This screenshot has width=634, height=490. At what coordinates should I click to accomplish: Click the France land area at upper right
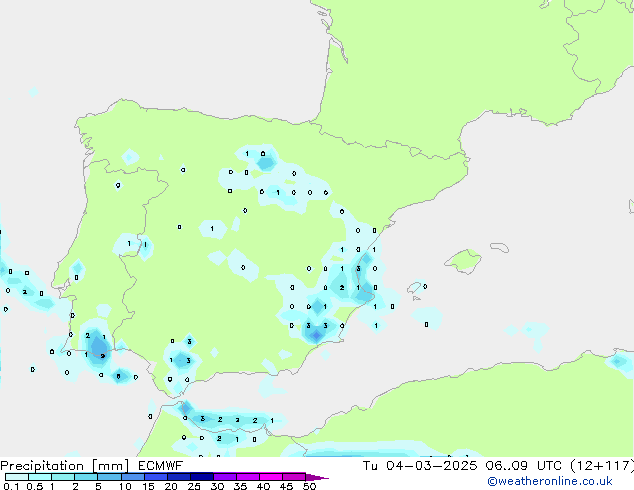(450, 60)
